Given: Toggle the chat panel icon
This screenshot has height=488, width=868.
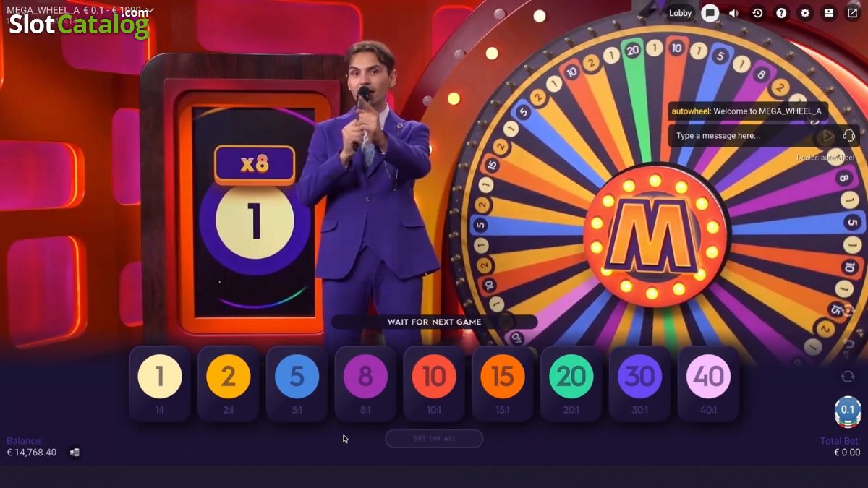Looking at the screenshot, I should click(710, 13).
